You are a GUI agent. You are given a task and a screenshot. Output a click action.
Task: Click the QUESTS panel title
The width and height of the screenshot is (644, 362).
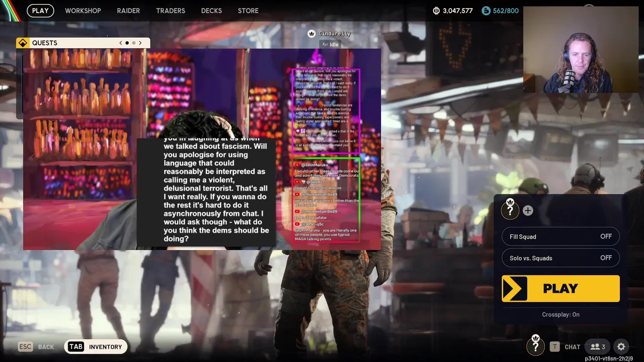coord(45,43)
